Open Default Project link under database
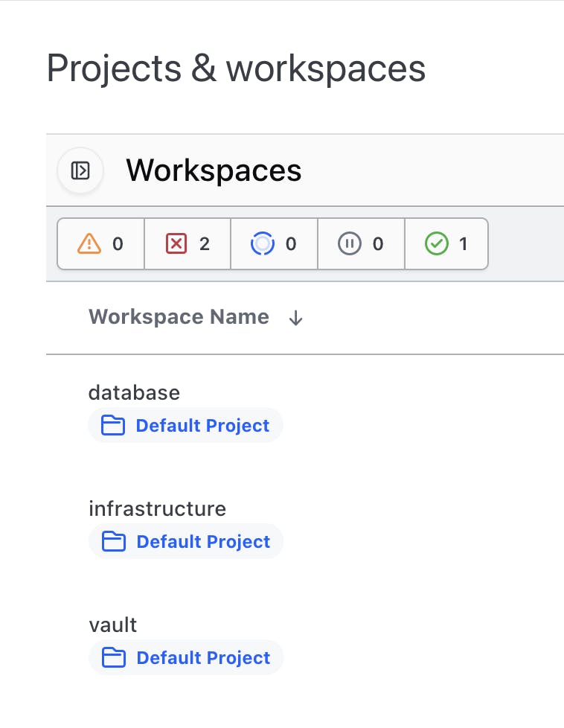This screenshot has height=728, width=564. tap(202, 426)
